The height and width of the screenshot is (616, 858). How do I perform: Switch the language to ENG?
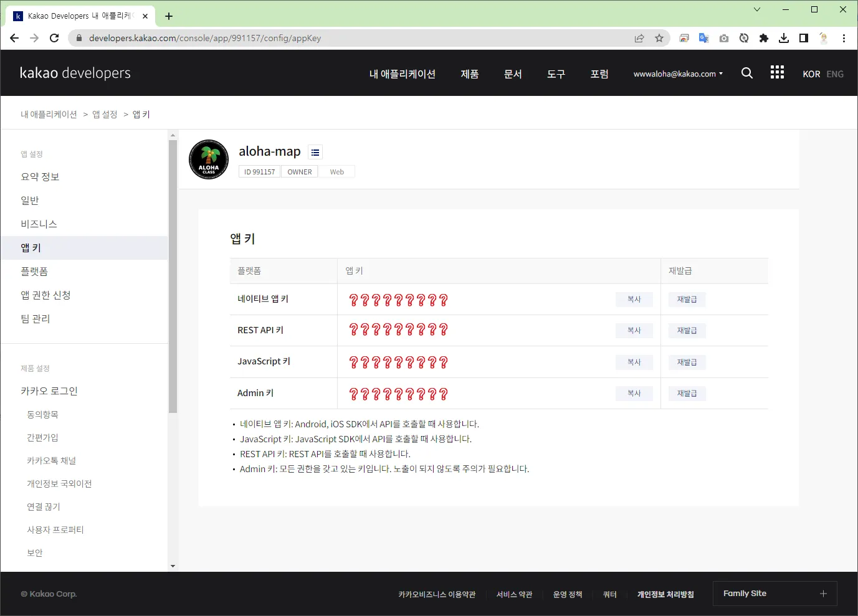tap(835, 74)
